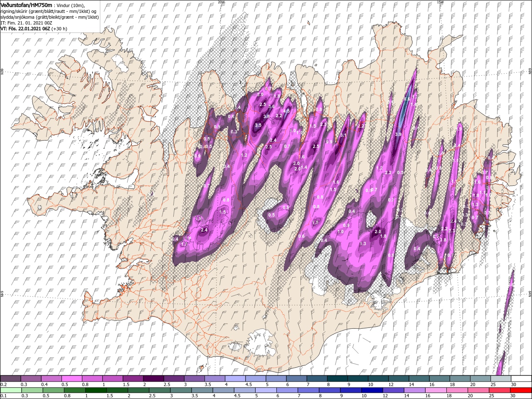Click the '0.1' label in the rain scale
The image size is (532, 399).
(x=3, y=396)
